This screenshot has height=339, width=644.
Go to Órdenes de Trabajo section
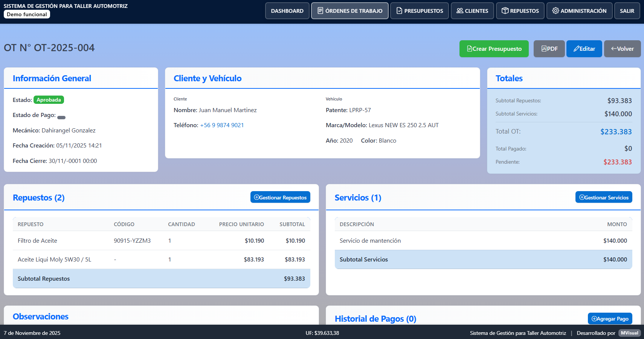(350, 11)
